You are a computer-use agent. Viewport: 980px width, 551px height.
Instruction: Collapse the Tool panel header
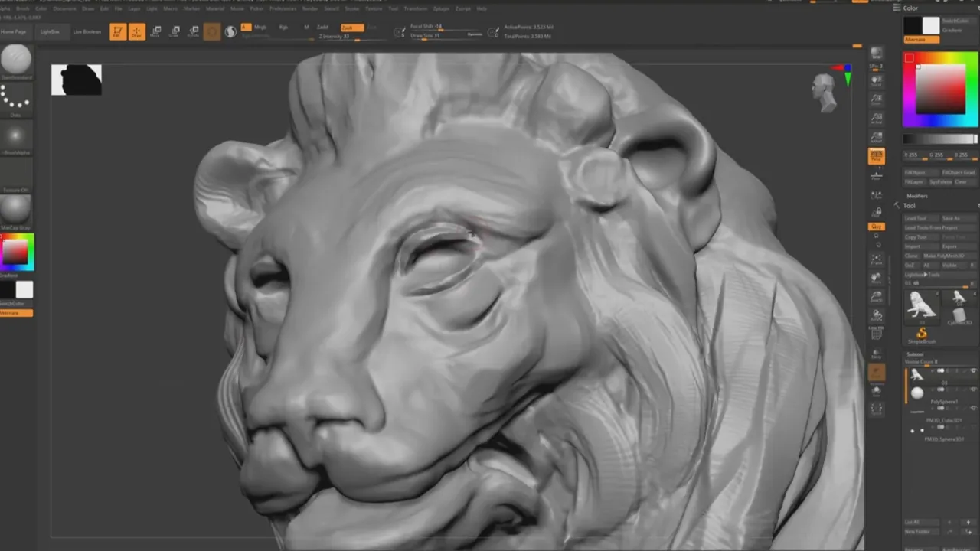coord(909,205)
